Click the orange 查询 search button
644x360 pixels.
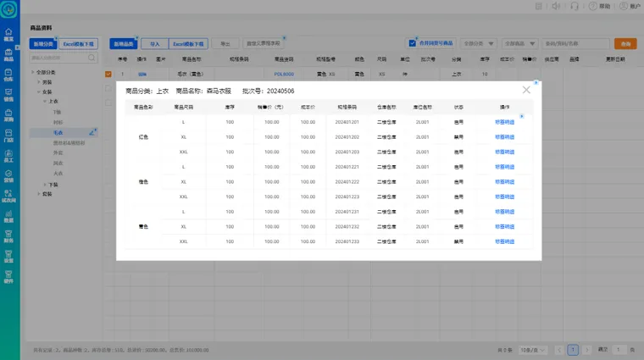click(625, 43)
